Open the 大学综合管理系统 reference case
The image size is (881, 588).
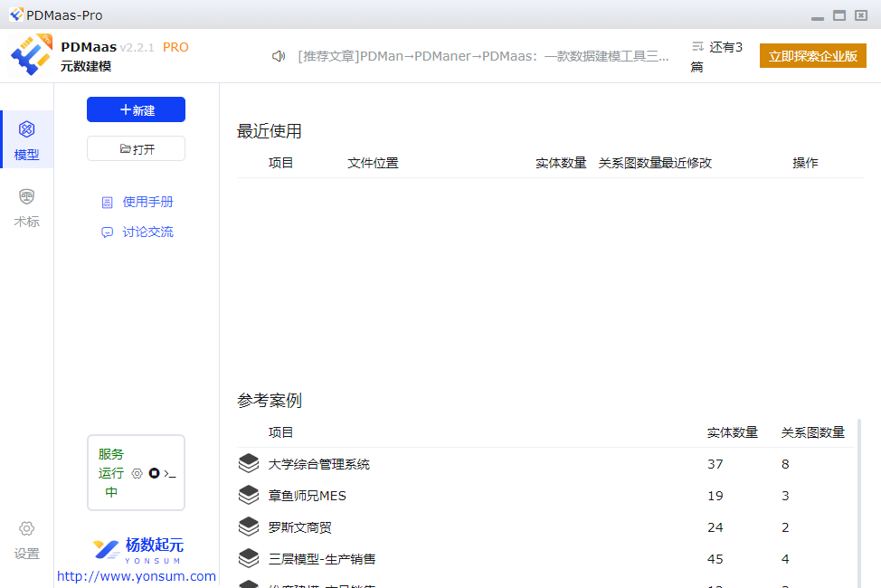click(x=318, y=464)
